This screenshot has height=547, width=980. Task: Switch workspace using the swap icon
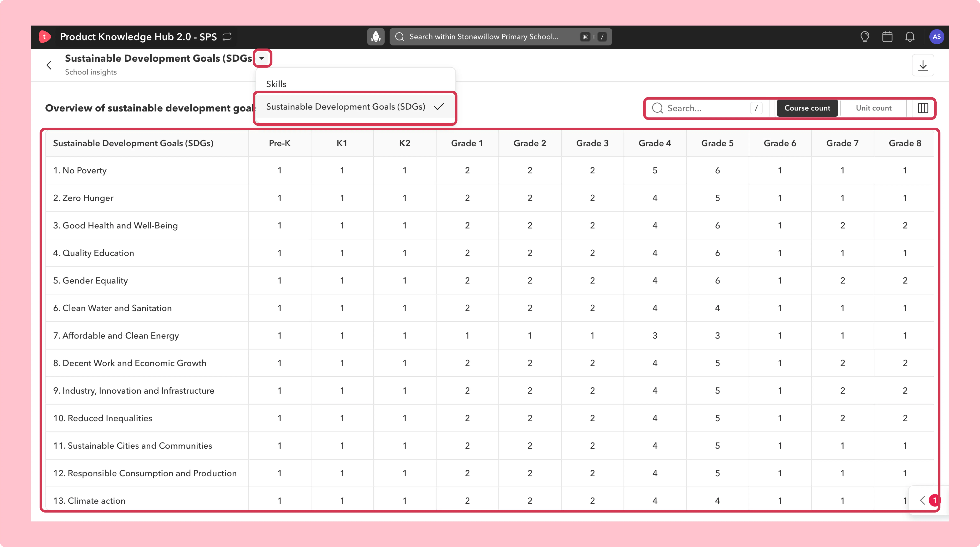pyautogui.click(x=227, y=37)
